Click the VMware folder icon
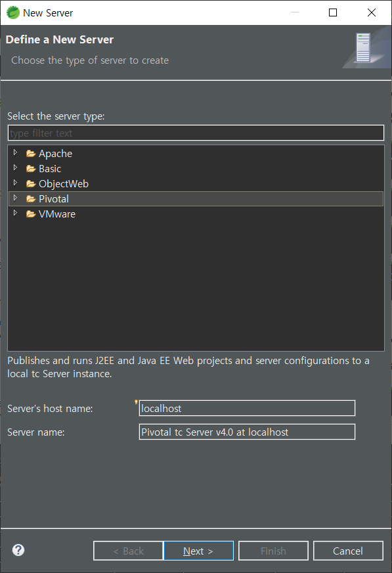 click(x=31, y=214)
